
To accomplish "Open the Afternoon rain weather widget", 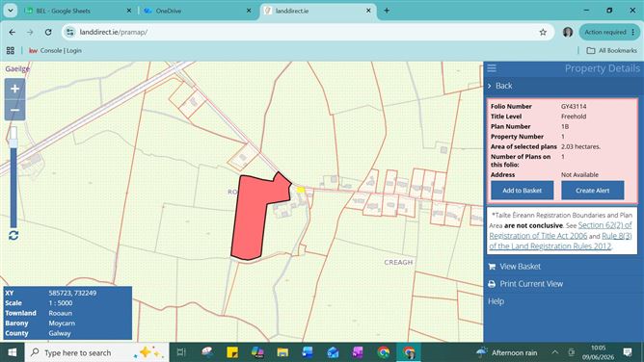I will coord(506,352).
